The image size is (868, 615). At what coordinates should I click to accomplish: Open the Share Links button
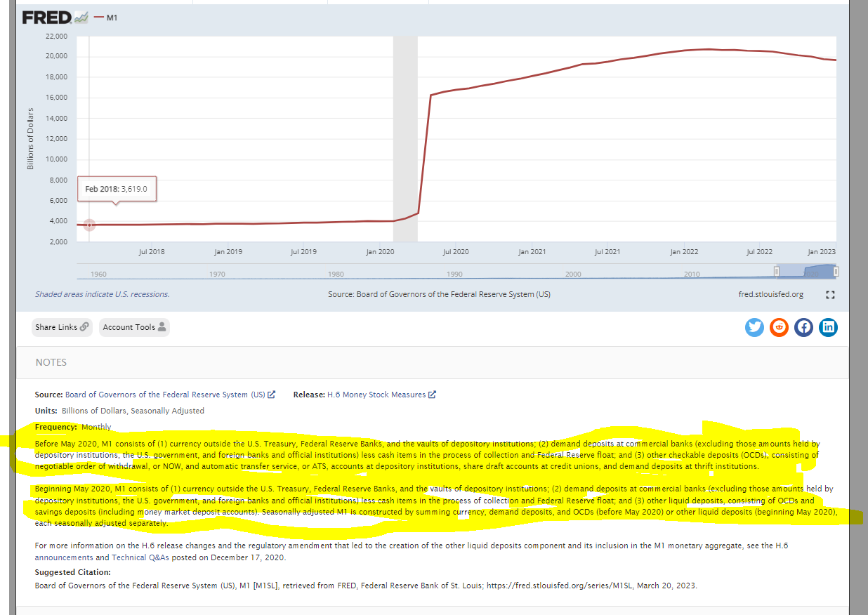(x=62, y=327)
